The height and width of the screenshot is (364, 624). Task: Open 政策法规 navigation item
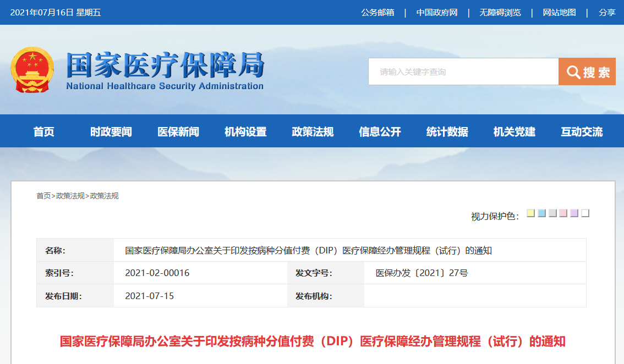313,131
